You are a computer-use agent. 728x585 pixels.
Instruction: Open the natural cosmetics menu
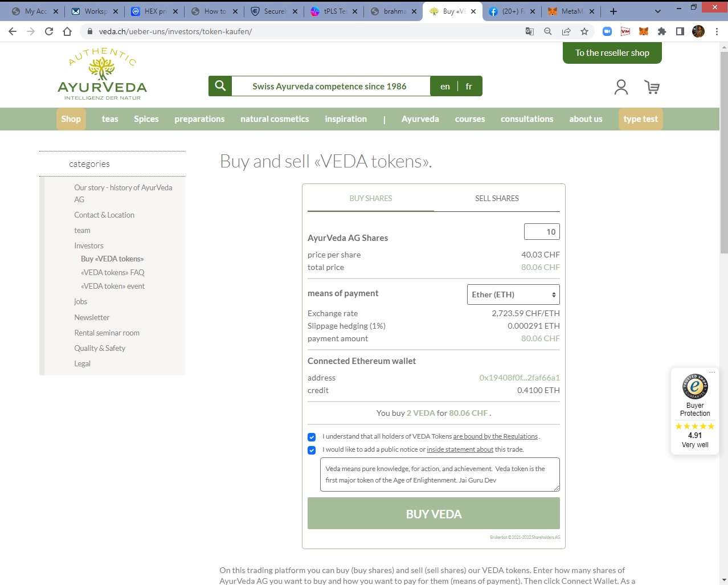click(275, 119)
